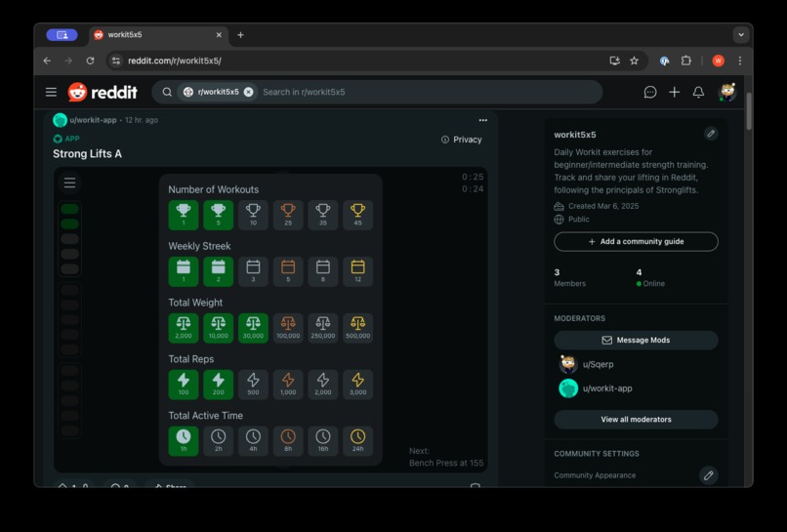
Task: Reload the current page
Action: click(x=91, y=61)
